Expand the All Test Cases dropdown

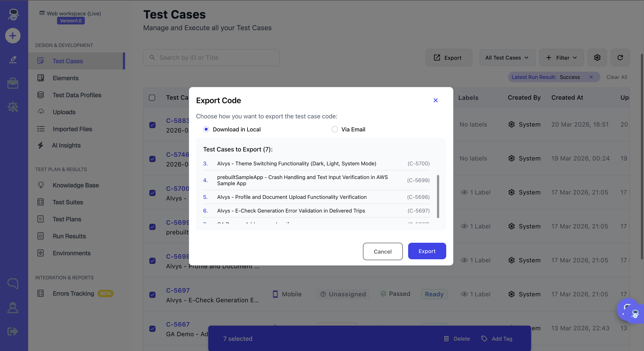point(507,58)
